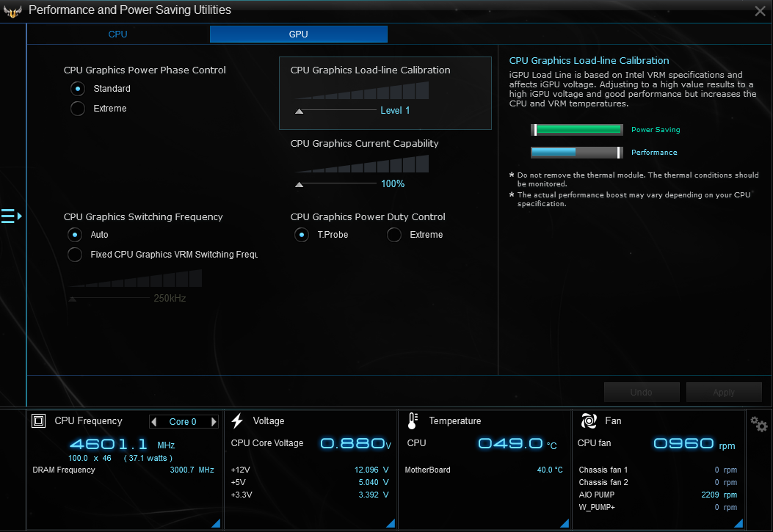Select next core with right arrow
773x532 pixels.
pyautogui.click(x=214, y=422)
